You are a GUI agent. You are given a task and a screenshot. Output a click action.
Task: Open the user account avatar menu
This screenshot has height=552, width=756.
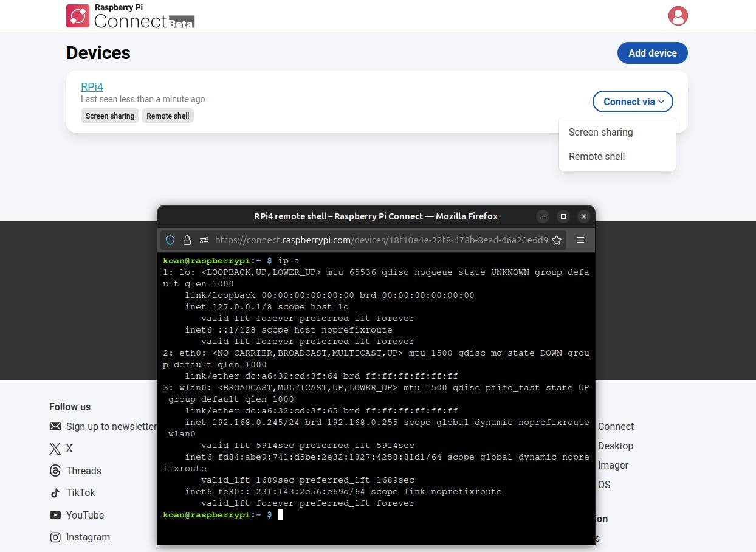tap(678, 16)
